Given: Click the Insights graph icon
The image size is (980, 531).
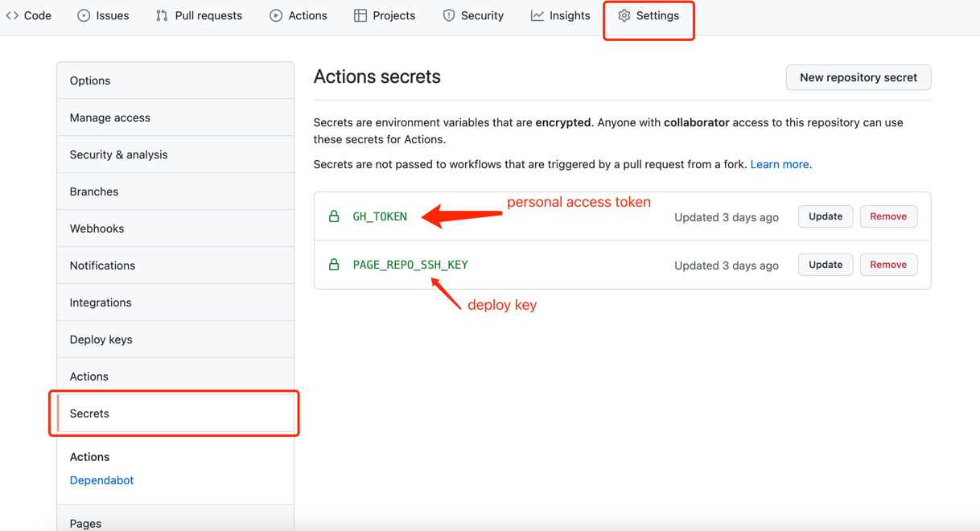Looking at the screenshot, I should click(x=537, y=16).
